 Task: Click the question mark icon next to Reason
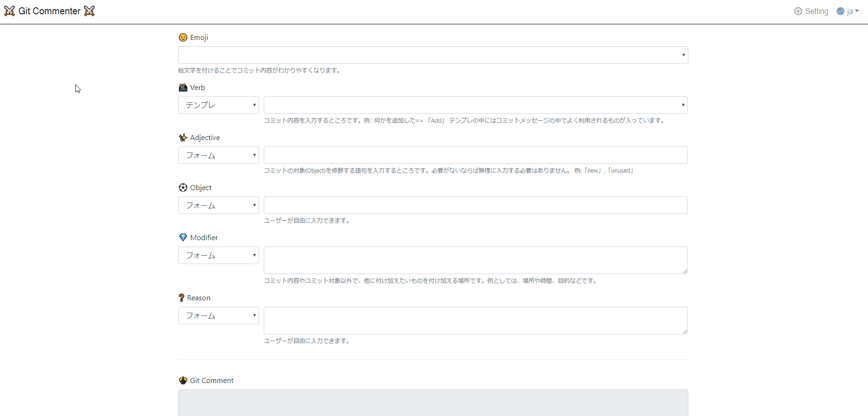pyautogui.click(x=181, y=298)
